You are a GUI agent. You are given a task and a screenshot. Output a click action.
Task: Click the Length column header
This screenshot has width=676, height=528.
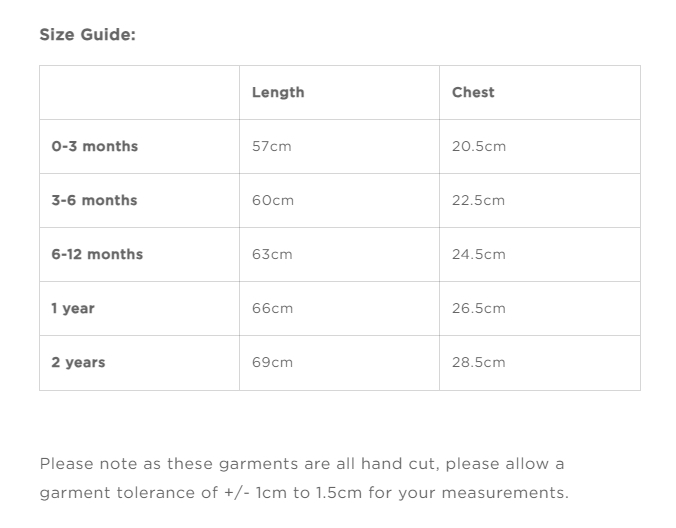[x=278, y=92]
